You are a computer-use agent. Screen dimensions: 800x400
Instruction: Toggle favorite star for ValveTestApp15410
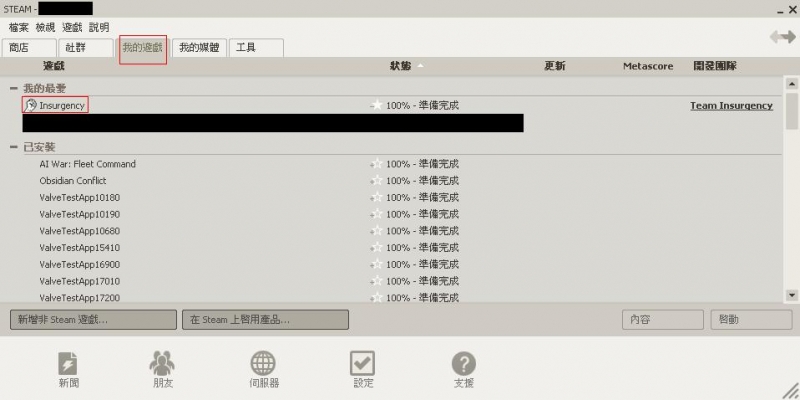(377, 248)
